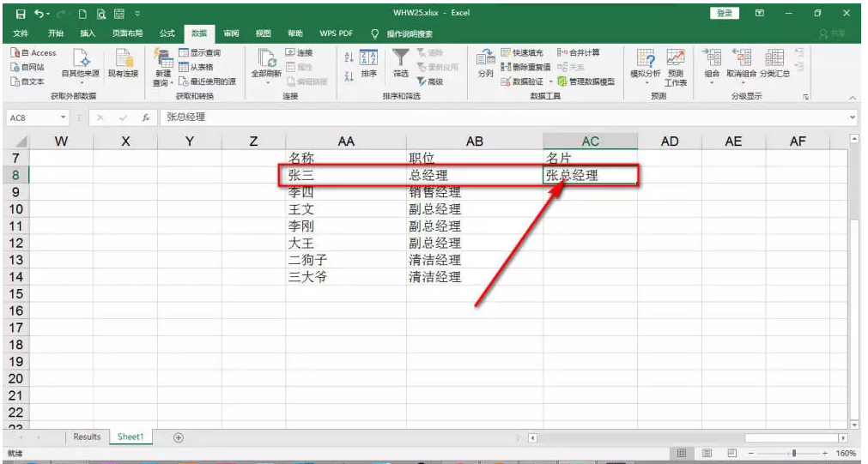Switch to 审阅 review tab
This screenshot has width=868, height=464.
(x=232, y=33)
